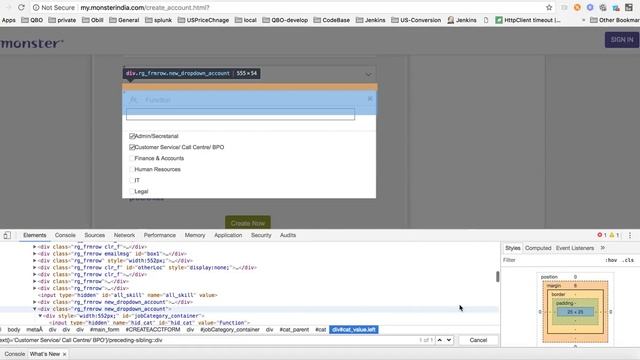Click the Function search input field

click(240, 114)
